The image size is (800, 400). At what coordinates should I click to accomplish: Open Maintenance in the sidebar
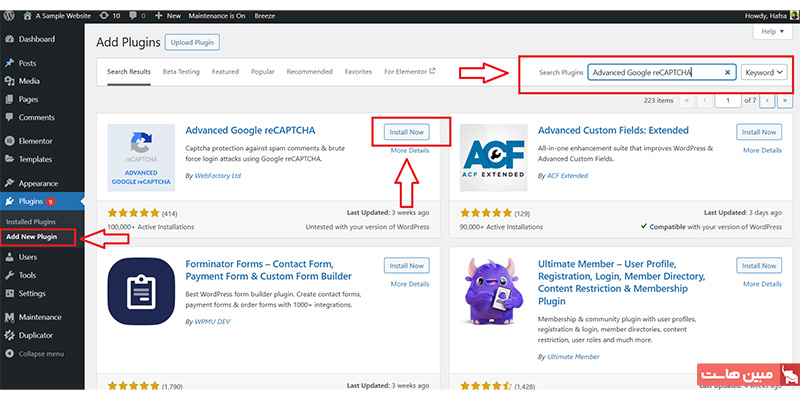click(x=40, y=317)
